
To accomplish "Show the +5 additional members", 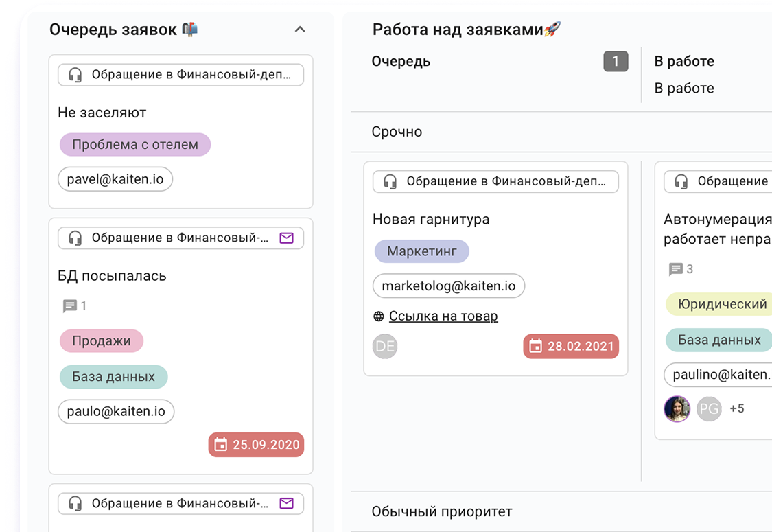I will [x=736, y=409].
